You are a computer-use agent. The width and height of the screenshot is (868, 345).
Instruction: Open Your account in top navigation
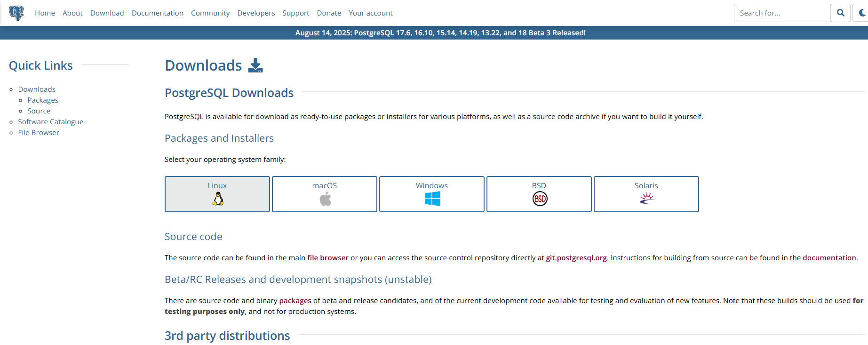point(371,13)
